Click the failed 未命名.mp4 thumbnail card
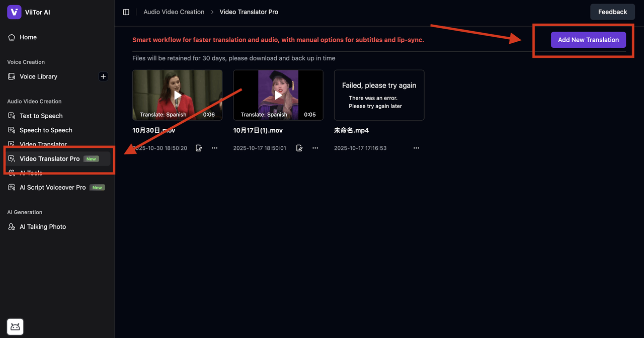644x338 pixels. pos(379,95)
